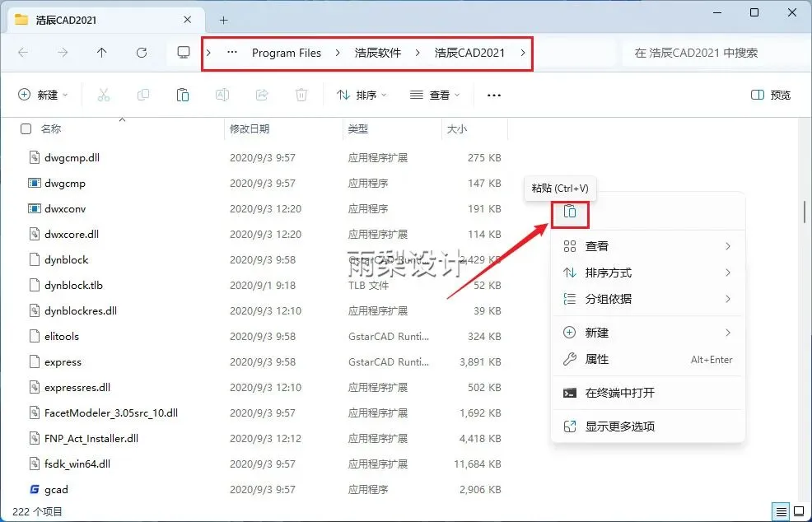Click the Copy icon in toolbar
Viewport: 812px width, 522px height.
tap(143, 95)
